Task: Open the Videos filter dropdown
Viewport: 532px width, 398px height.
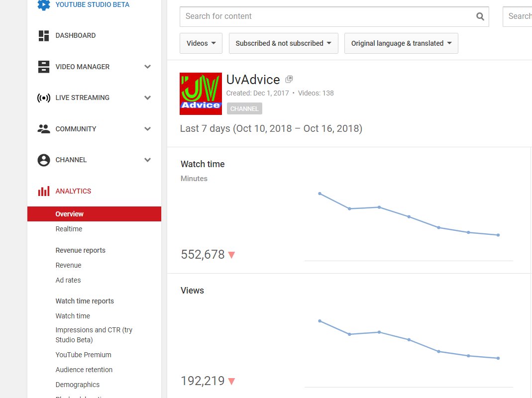Action: pos(201,43)
